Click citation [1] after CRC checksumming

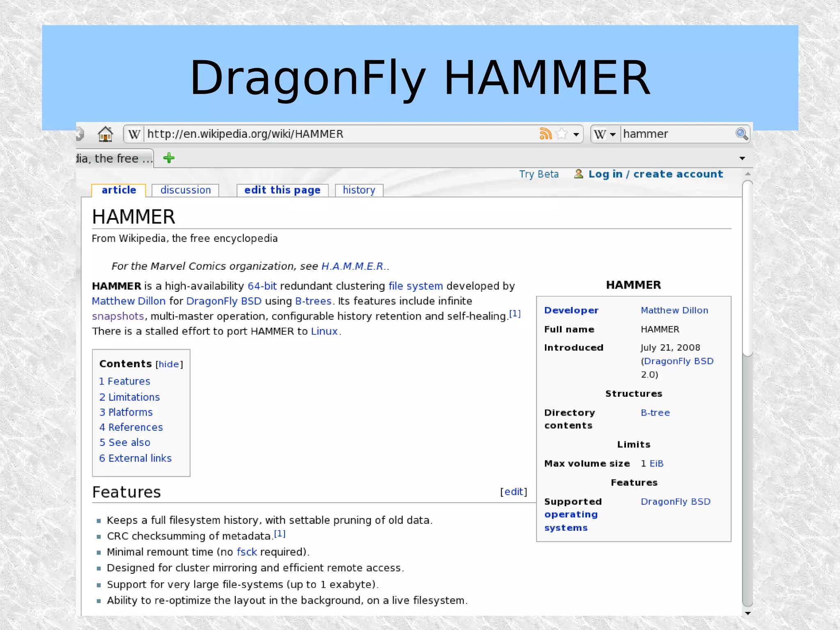point(280,534)
